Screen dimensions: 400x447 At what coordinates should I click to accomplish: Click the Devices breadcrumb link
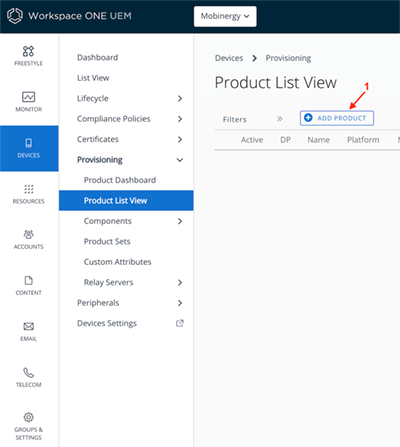point(229,58)
